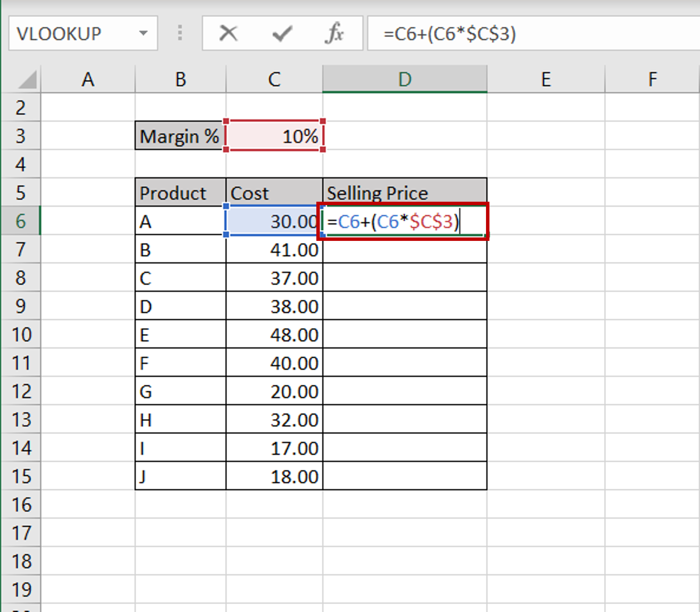The width and height of the screenshot is (700, 612).
Task: Select column D header
Action: pos(405,79)
